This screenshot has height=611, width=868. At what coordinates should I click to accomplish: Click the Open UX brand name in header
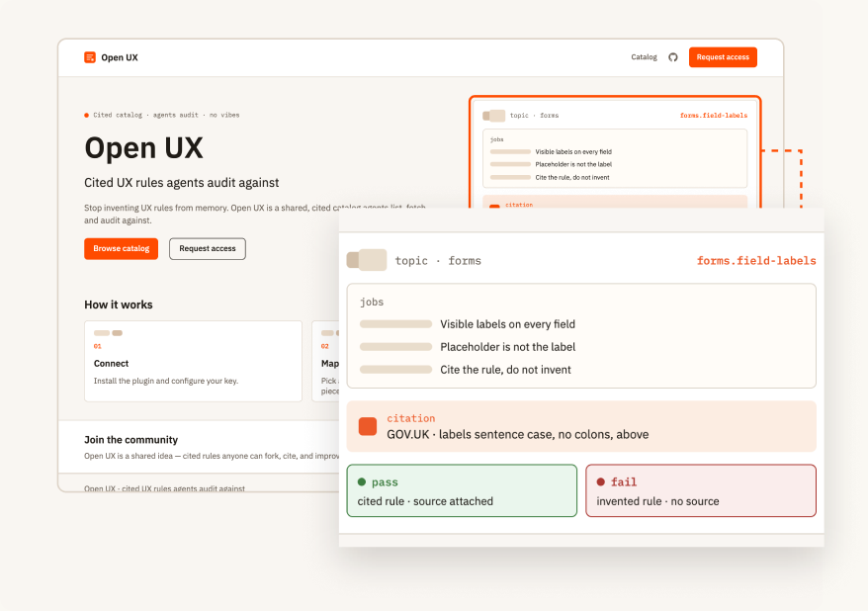tap(120, 57)
